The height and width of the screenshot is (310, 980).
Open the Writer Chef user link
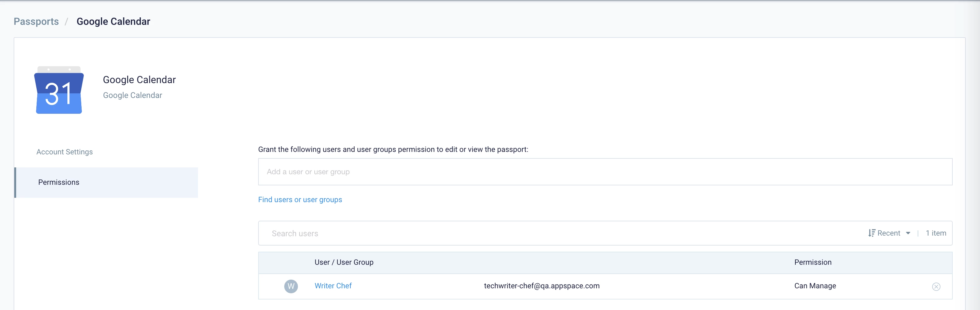tap(333, 286)
